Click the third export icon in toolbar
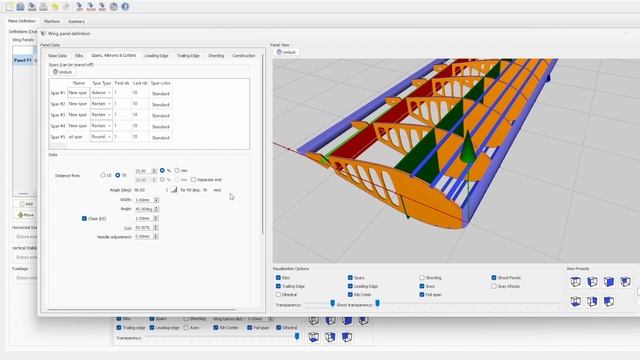Screen dimensions: 640x360 pyautogui.click(x=102, y=7)
